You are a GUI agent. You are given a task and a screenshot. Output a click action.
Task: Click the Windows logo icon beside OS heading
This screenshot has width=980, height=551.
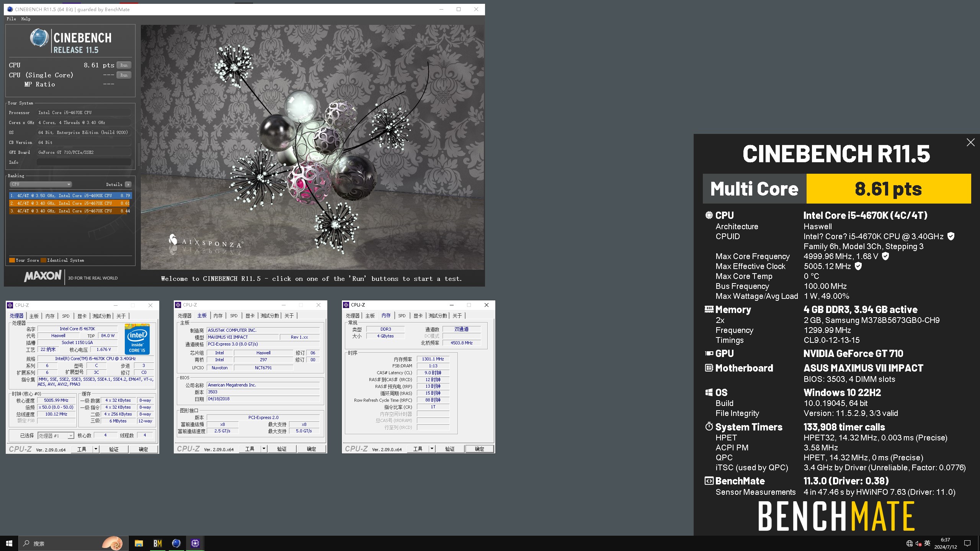[709, 392]
